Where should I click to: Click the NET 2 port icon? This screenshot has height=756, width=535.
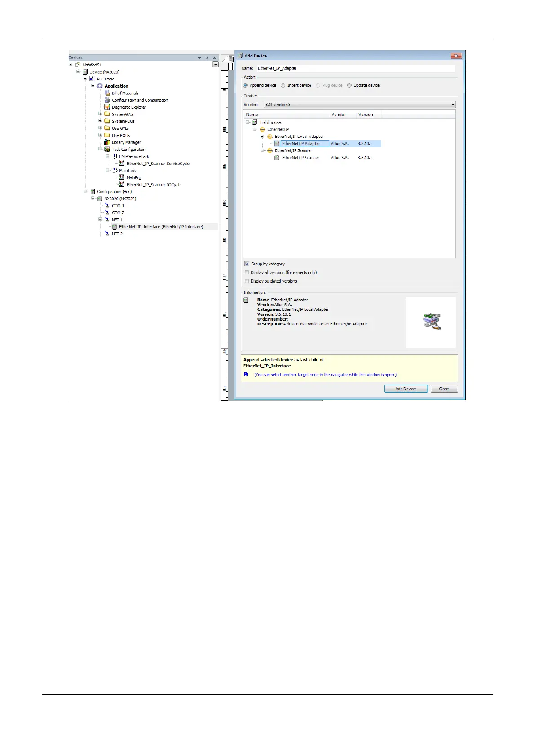click(107, 234)
